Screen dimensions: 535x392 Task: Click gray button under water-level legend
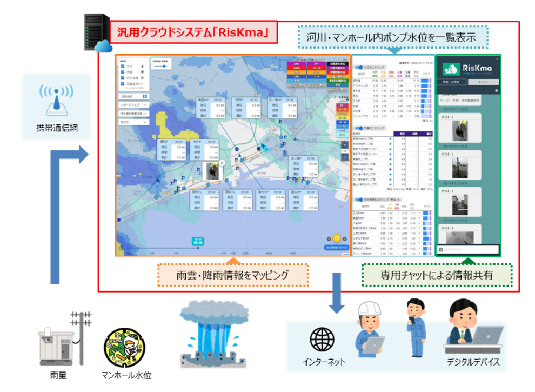297,85
